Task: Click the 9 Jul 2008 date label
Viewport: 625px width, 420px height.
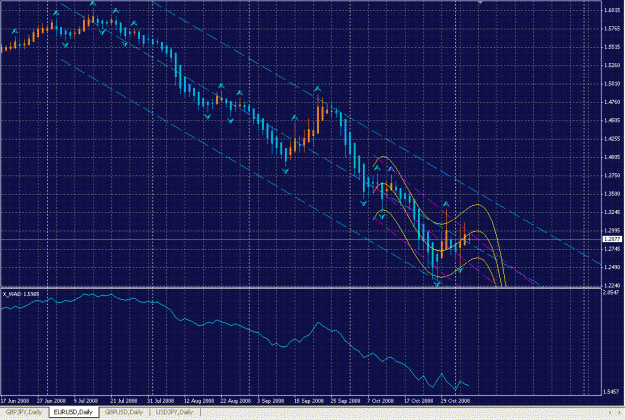Action: click(86, 401)
